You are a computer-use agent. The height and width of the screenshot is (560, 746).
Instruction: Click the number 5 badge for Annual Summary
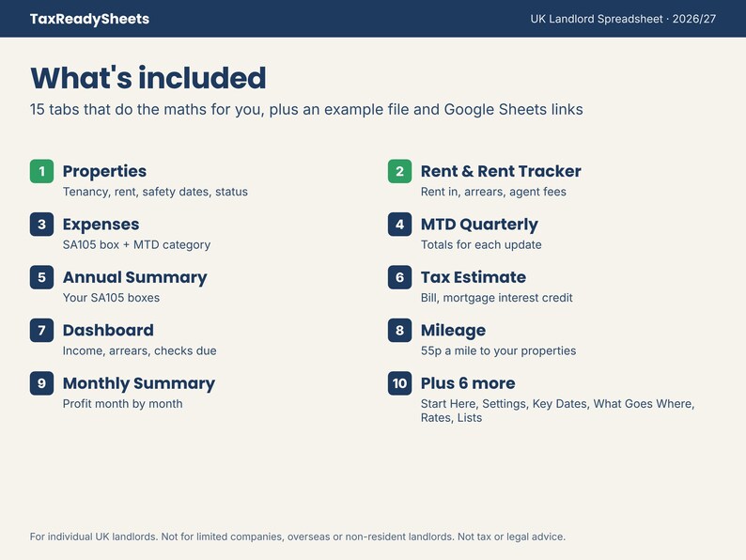pyautogui.click(x=42, y=277)
